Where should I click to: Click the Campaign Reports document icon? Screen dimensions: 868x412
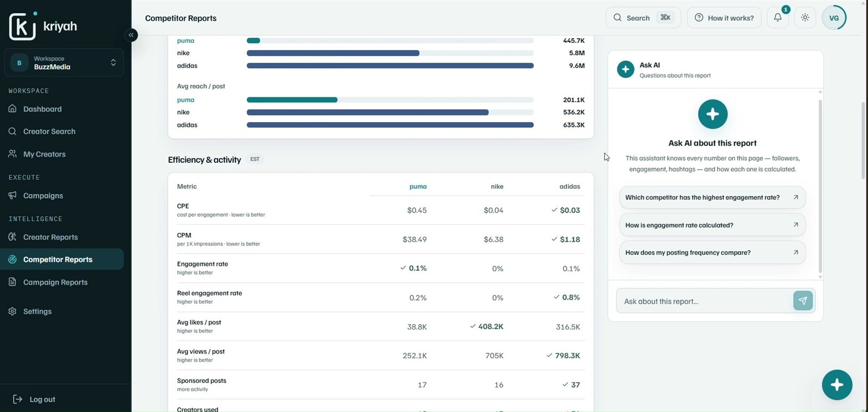click(x=12, y=282)
